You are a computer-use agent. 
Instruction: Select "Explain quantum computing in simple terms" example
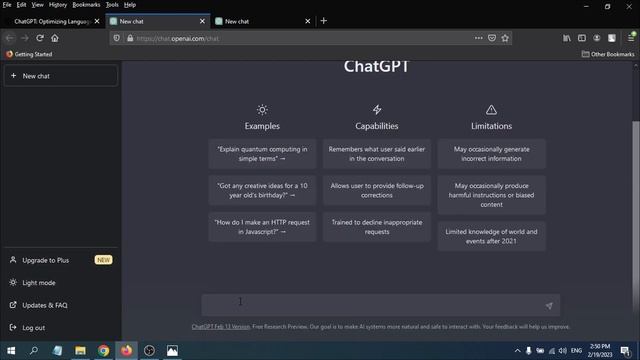[x=262, y=154]
